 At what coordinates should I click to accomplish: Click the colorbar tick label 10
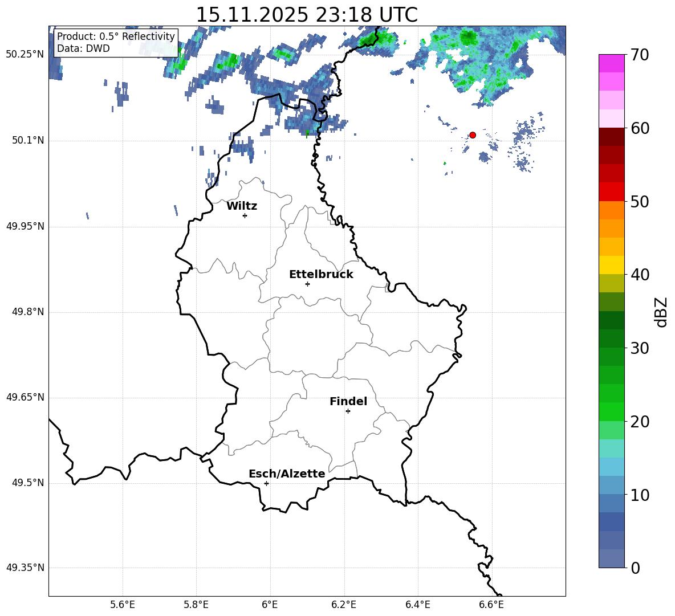[x=640, y=495]
